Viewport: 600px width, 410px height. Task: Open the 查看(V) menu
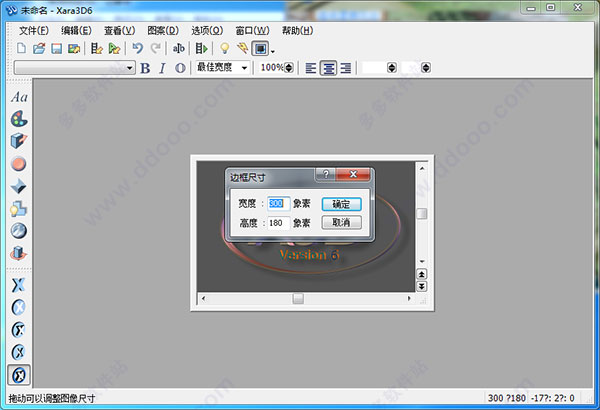coord(119,31)
